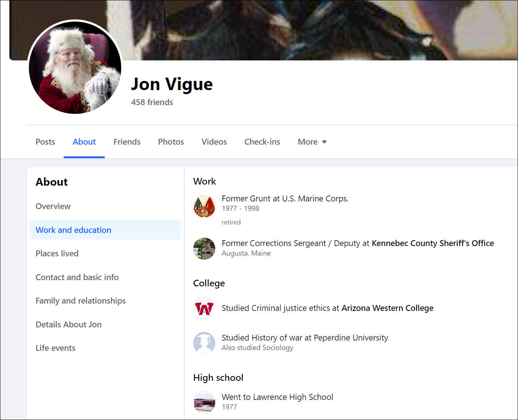Click the Pepperdine University graduation cap icon
Viewport: 518px width, 420px height.
point(204,343)
